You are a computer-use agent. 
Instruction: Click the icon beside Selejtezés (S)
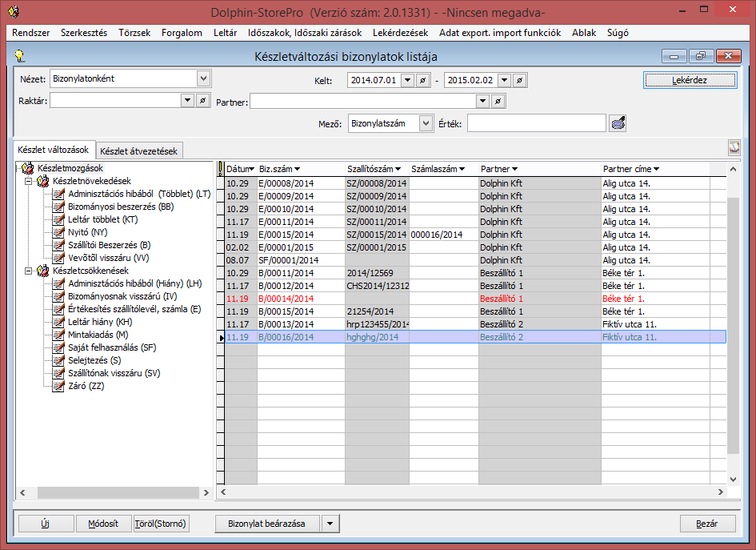coord(58,360)
